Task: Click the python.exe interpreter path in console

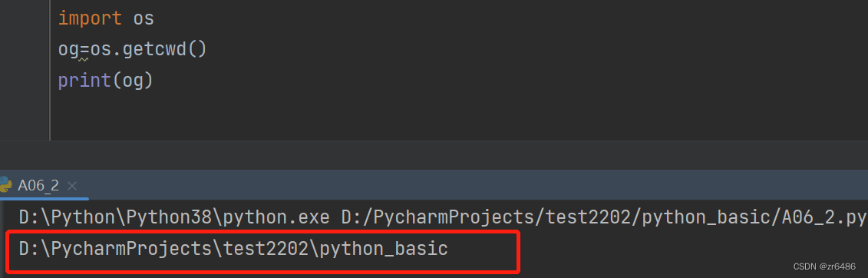Action: click(174, 218)
